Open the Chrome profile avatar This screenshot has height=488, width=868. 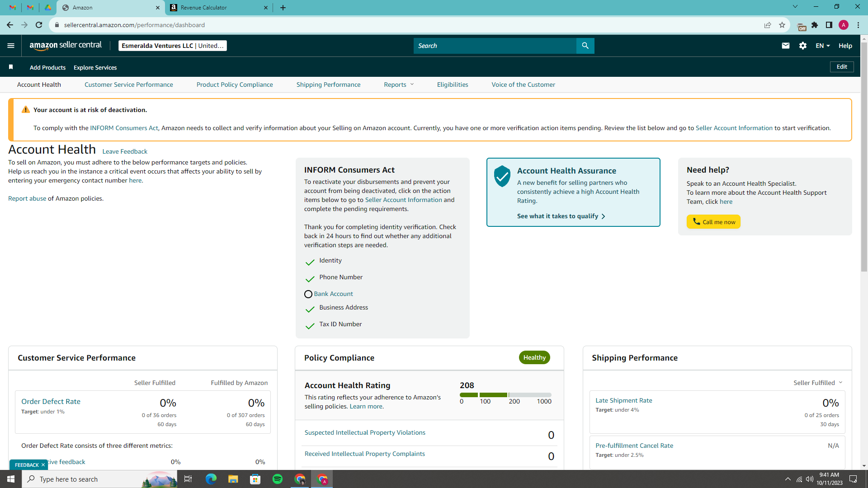pos(843,25)
